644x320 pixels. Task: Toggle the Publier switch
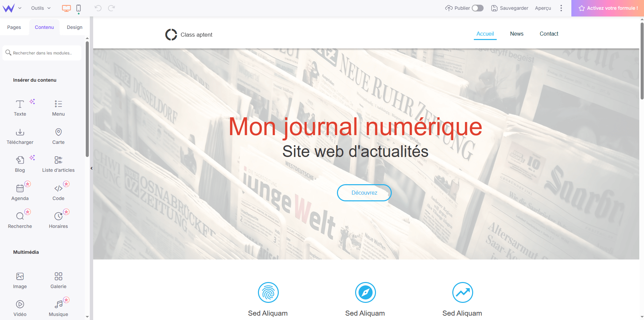point(478,8)
